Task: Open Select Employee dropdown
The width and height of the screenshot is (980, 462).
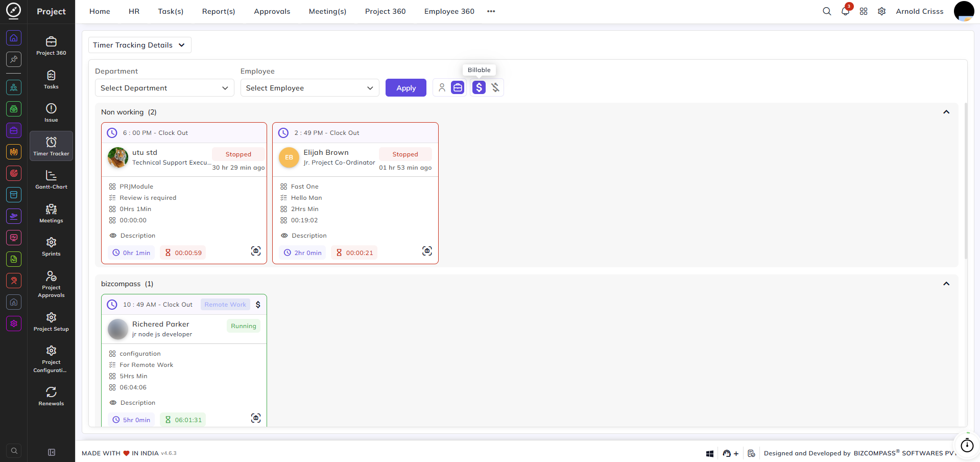Action: 309,88
